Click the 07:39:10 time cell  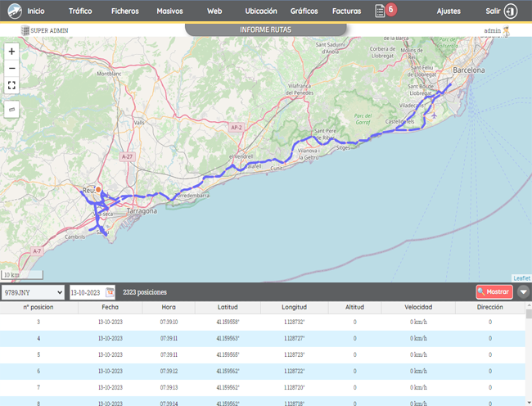coord(169,323)
